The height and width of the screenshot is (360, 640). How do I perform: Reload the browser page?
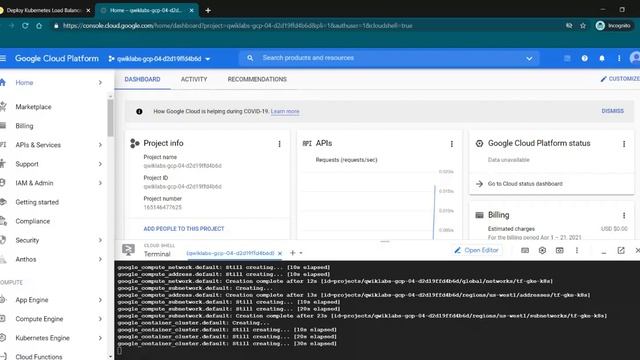point(25,26)
